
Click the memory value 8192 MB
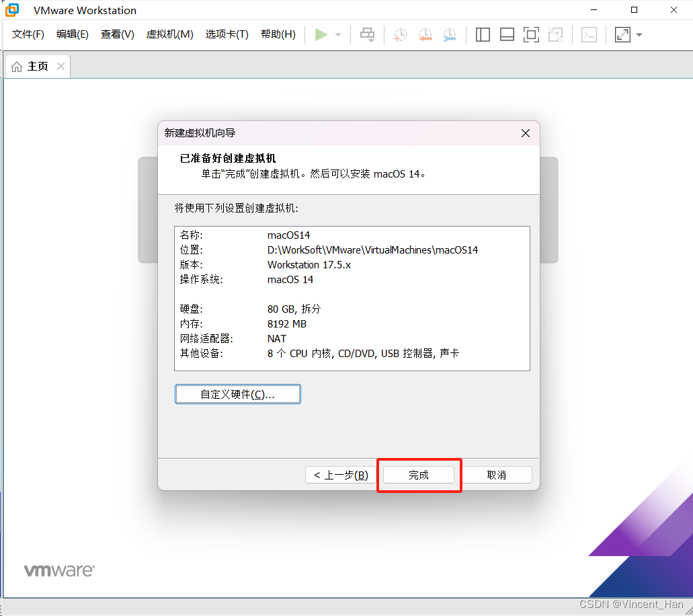click(x=287, y=323)
